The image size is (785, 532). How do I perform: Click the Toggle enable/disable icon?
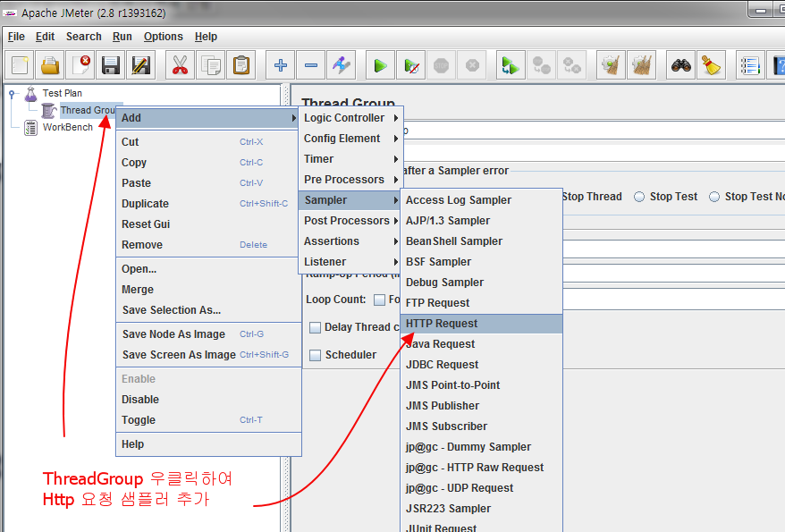(x=342, y=65)
